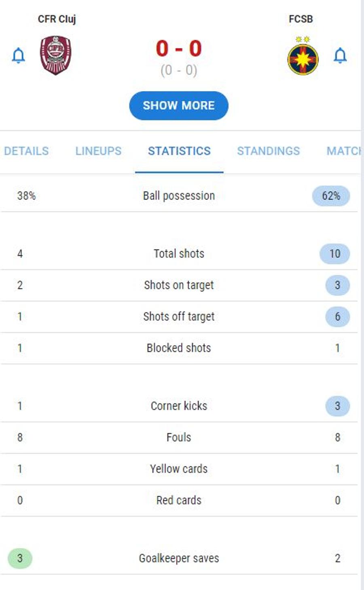Click the FCSB club crest

tap(303, 56)
